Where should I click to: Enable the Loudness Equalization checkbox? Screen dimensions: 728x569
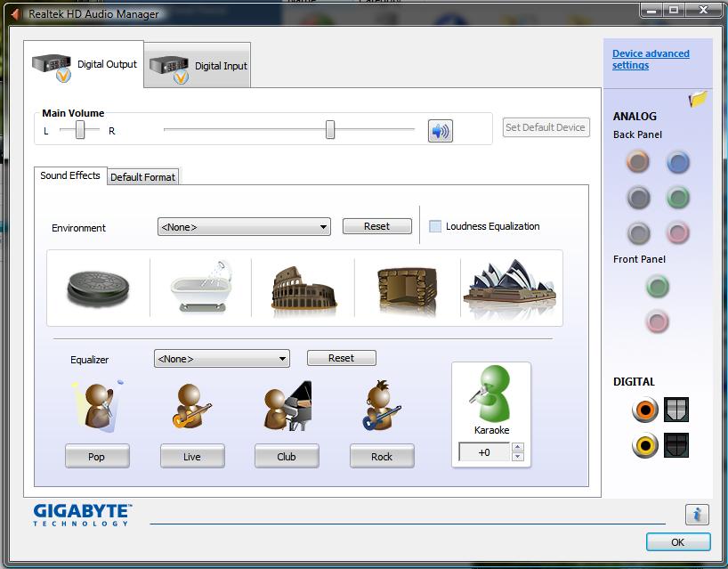point(435,226)
